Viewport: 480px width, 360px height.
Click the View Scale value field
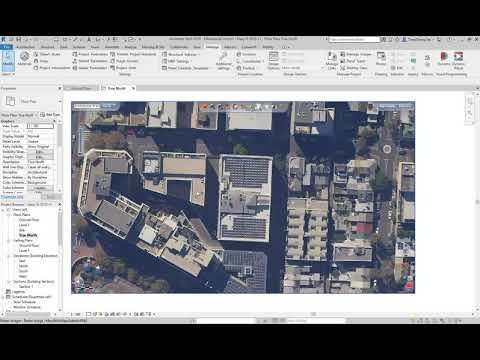click(x=40, y=126)
